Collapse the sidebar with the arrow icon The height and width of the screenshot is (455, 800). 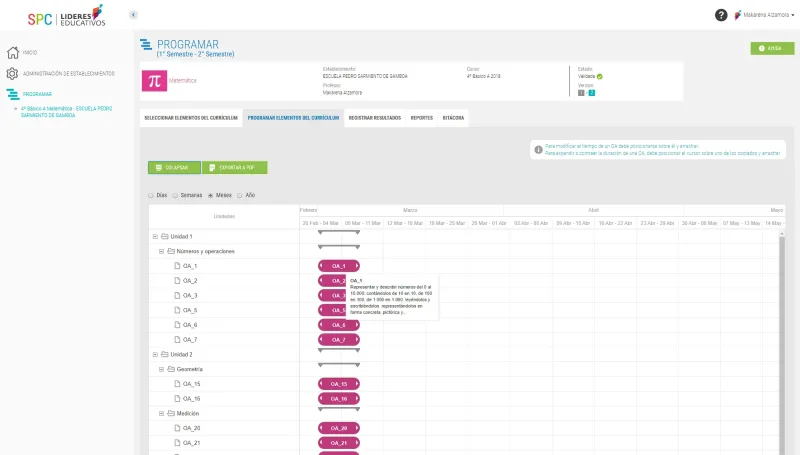pos(133,15)
